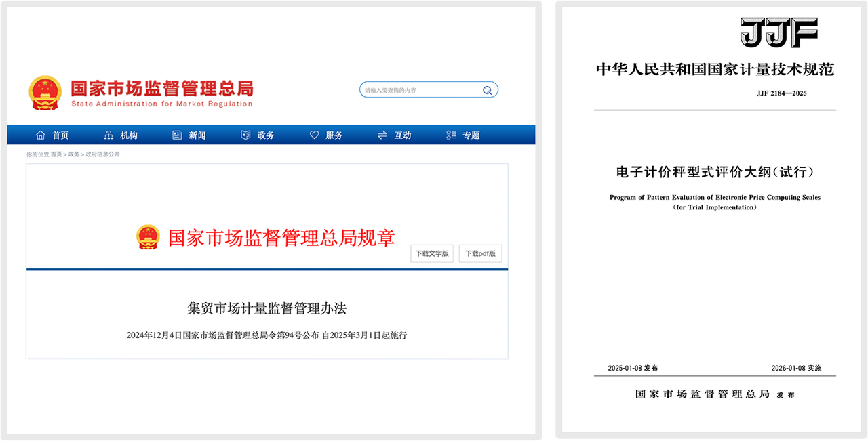Open the 政务 navigation menu item
Viewport: 868px width, 441px height.
click(265, 135)
